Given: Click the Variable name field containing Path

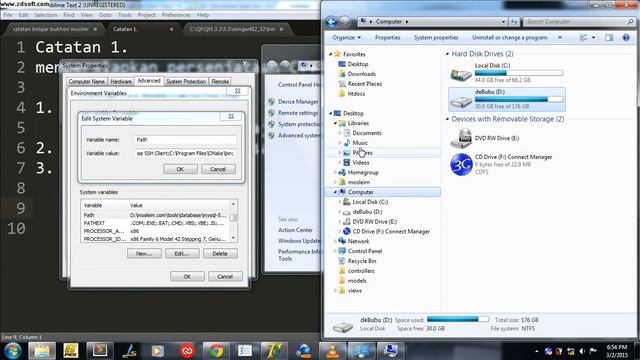Looking at the screenshot, I should pos(185,140).
